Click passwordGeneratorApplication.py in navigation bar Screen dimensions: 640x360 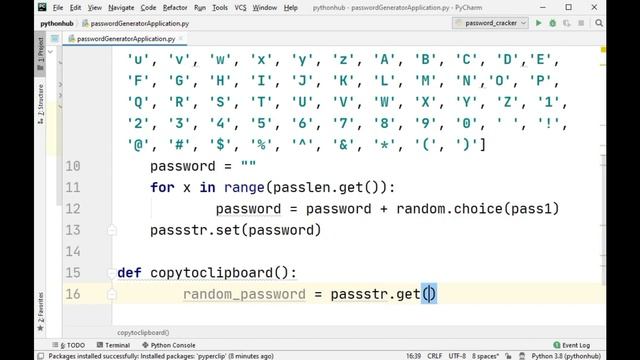[x=136, y=23]
